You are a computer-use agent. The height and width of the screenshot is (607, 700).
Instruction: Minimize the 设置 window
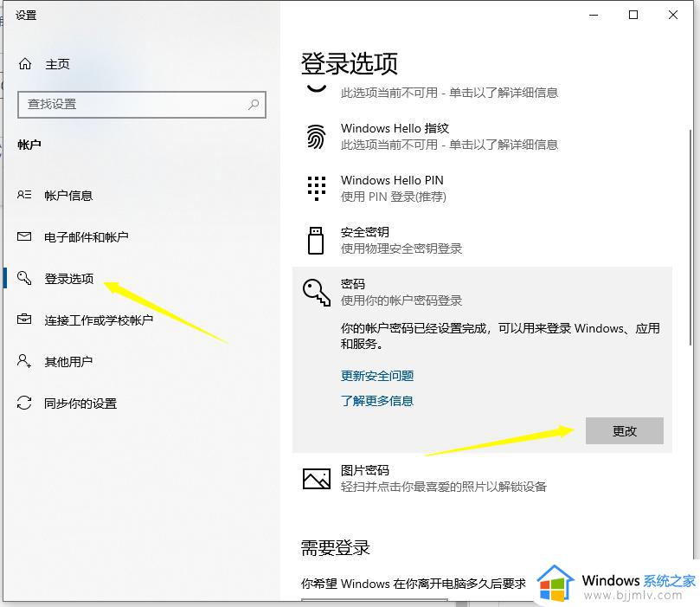coord(594,16)
